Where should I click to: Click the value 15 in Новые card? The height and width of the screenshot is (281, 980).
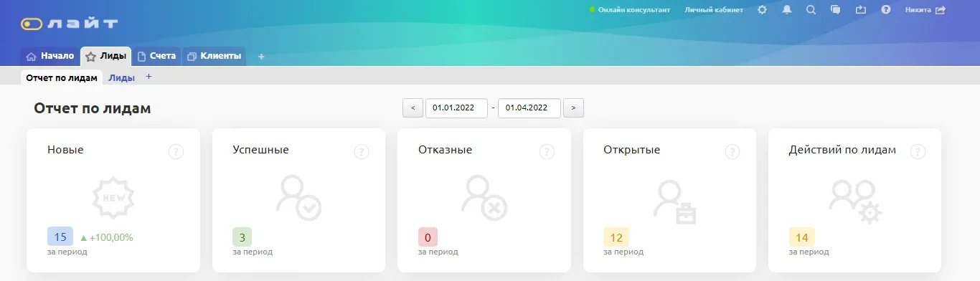tap(60, 237)
